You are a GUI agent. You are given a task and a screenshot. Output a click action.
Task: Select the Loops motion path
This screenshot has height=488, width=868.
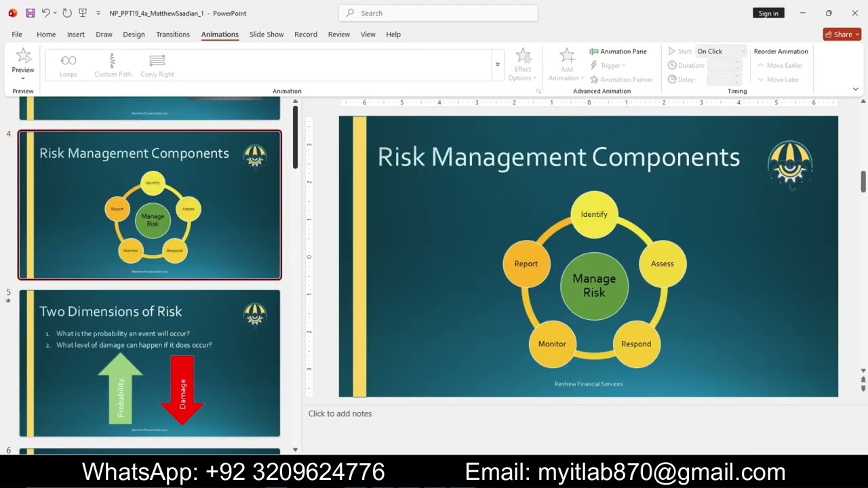pos(68,65)
